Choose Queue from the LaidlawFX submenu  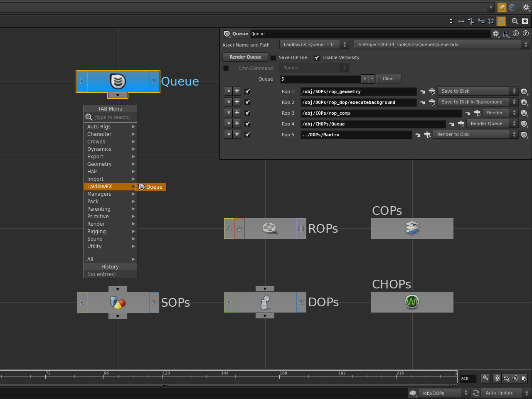pos(151,187)
